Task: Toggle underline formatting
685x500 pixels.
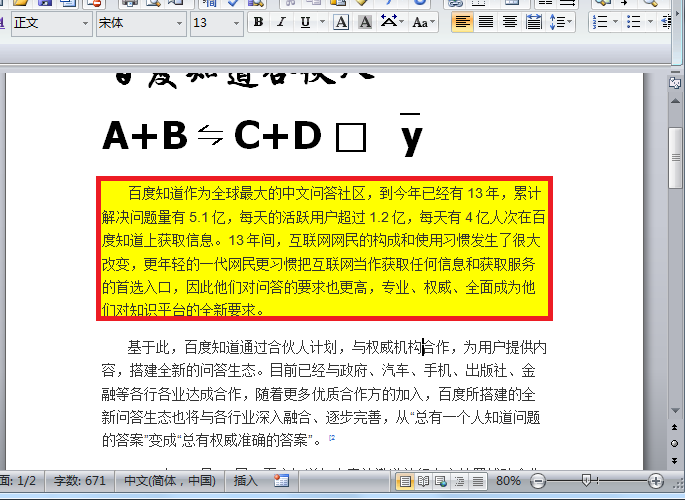Action: pos(305,22)
